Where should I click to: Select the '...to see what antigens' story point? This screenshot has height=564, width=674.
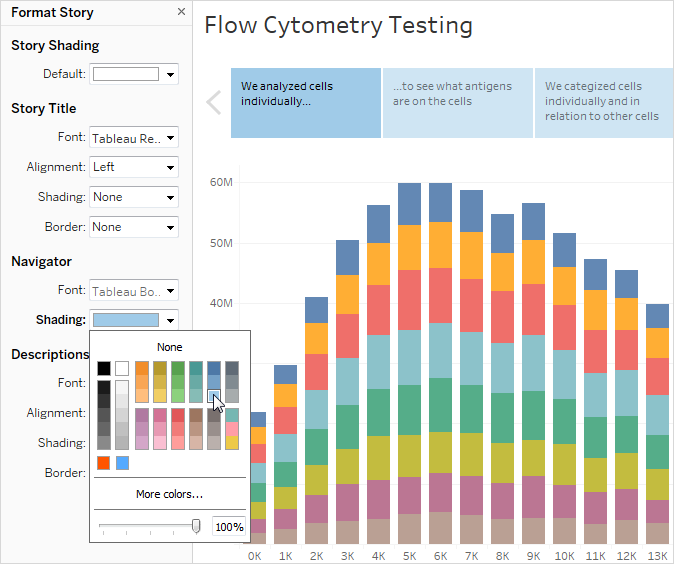click(458, 103)
